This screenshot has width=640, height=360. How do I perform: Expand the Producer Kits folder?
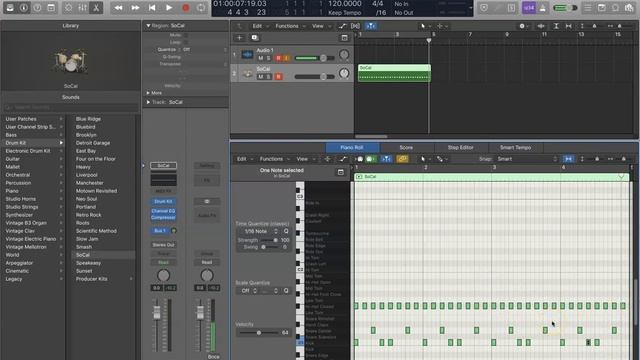131,279
